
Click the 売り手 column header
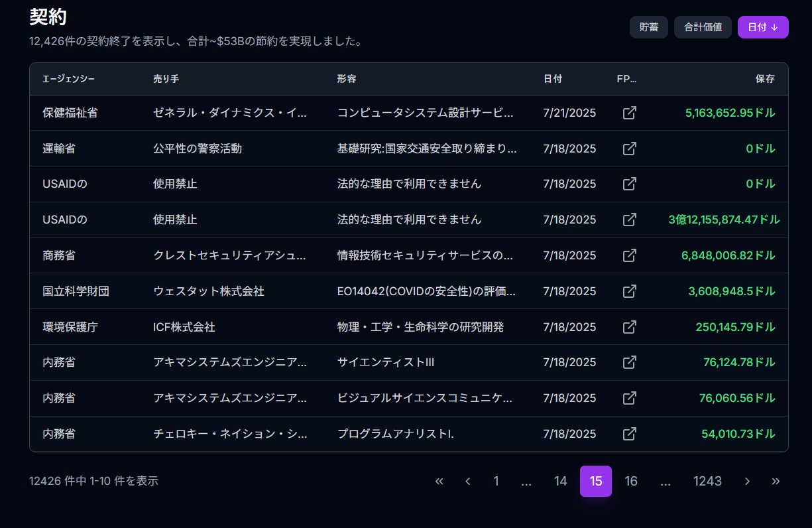166,79
